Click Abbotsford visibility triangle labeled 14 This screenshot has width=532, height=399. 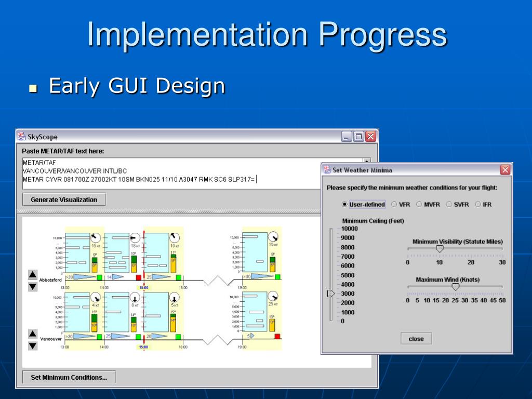coord(117,277)
